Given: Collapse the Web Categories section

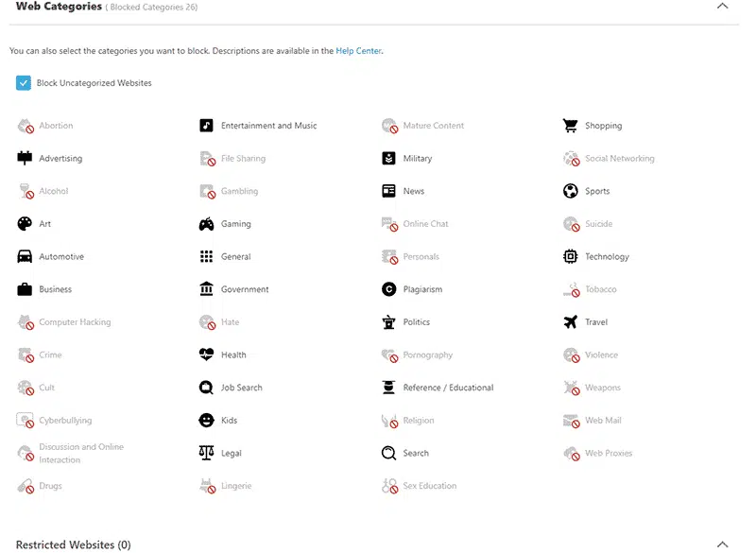Looking at the screenshot, I should tap(722, 6).
